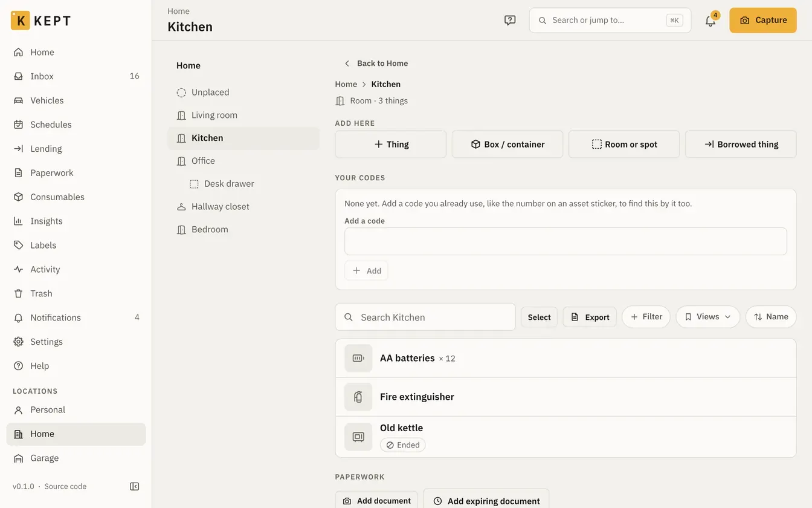Click the AA batteries item icon
Screen dimensions: 812x508
tap(358, 358)
